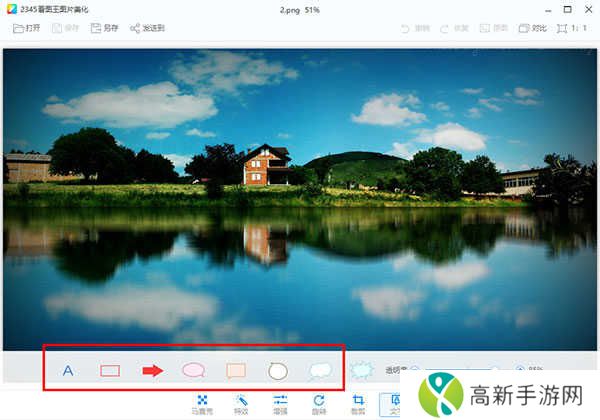Choose the orange square speech bubble
600x420 pixels.
[x=236, y=371]
